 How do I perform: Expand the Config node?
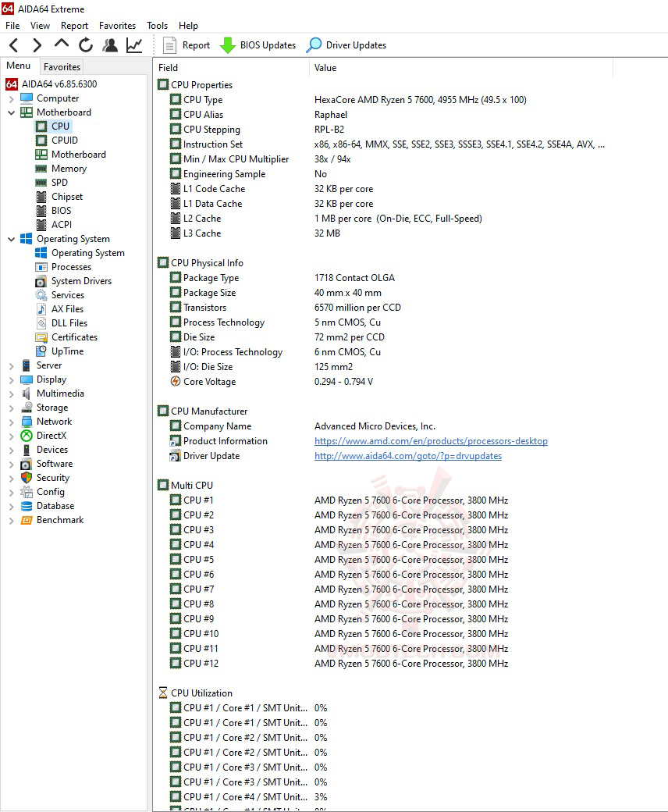coord(12,492)
